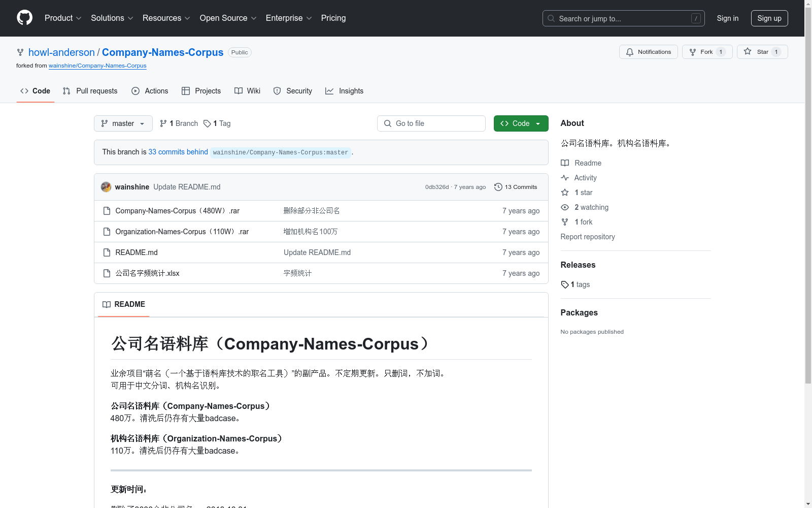The width and height of the screenshot is (812, 508).
Task: Switch to the Pull requests tab
Action: (90, 91)
